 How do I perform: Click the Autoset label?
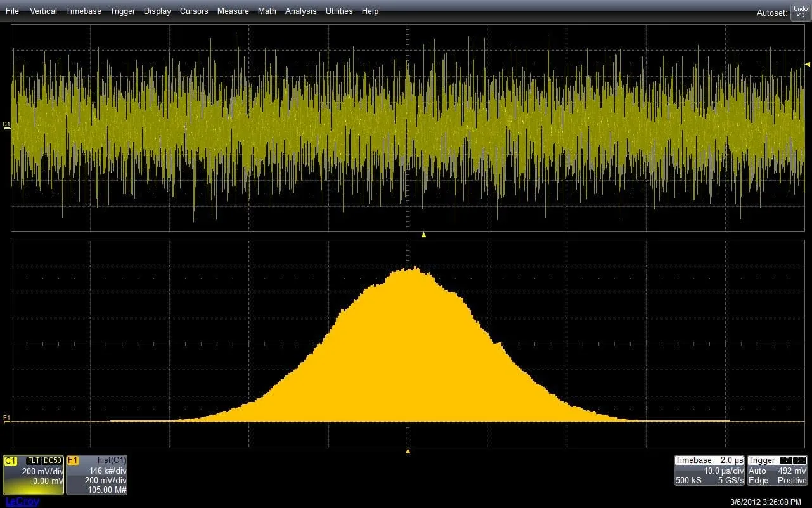772,13
